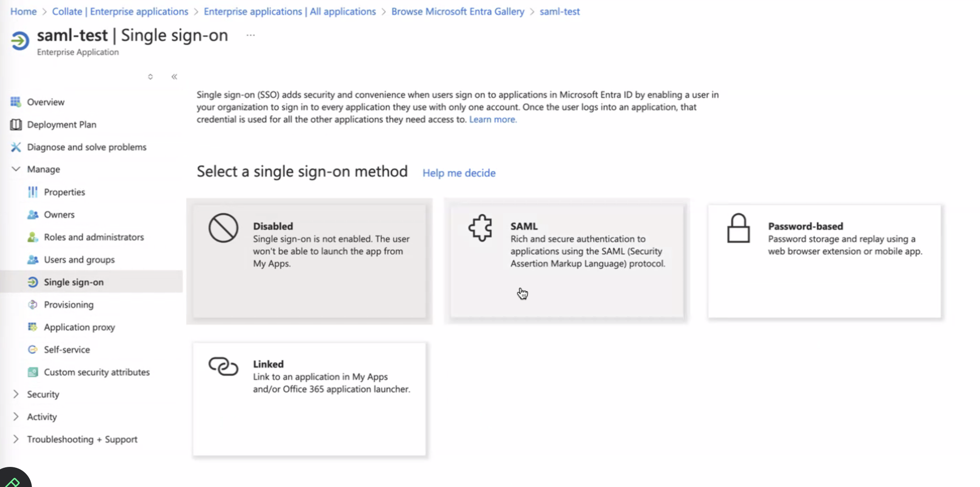Navigate to Browse Microsoft Entra Gallery breadcrumb
980x487 pixels.
(457, 11)
